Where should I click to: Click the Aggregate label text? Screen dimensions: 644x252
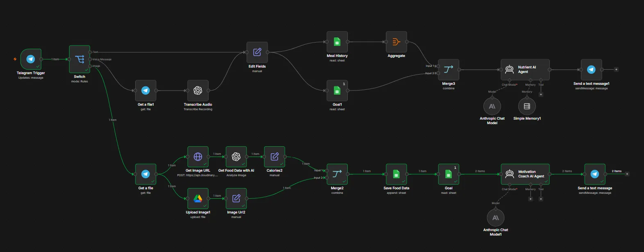pyautogui.click(x=396, y=56)
